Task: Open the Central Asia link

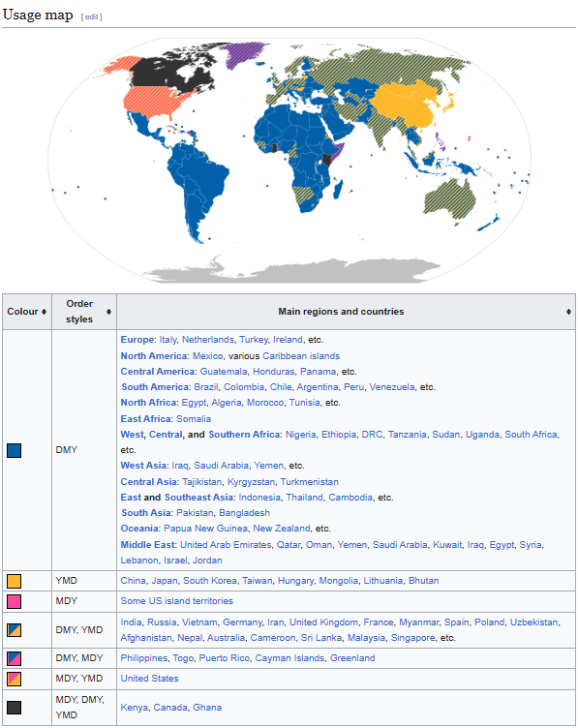Action: 148,482
